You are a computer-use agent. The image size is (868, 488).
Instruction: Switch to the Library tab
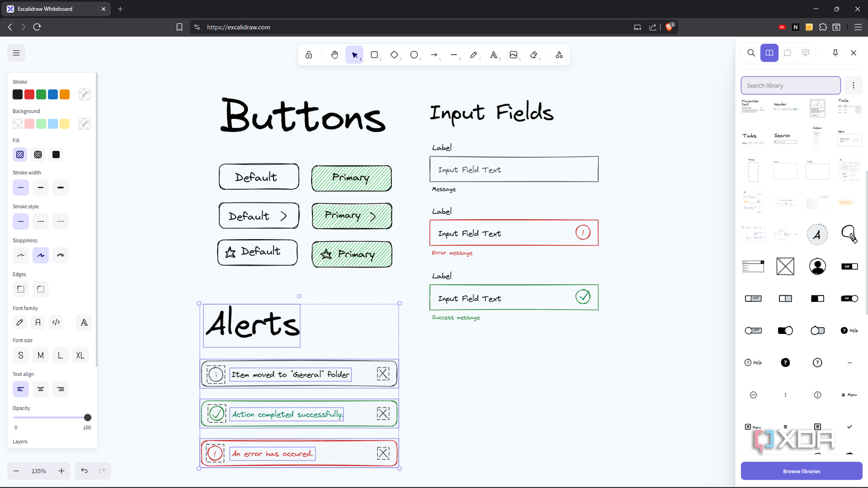tap(769, 53)
